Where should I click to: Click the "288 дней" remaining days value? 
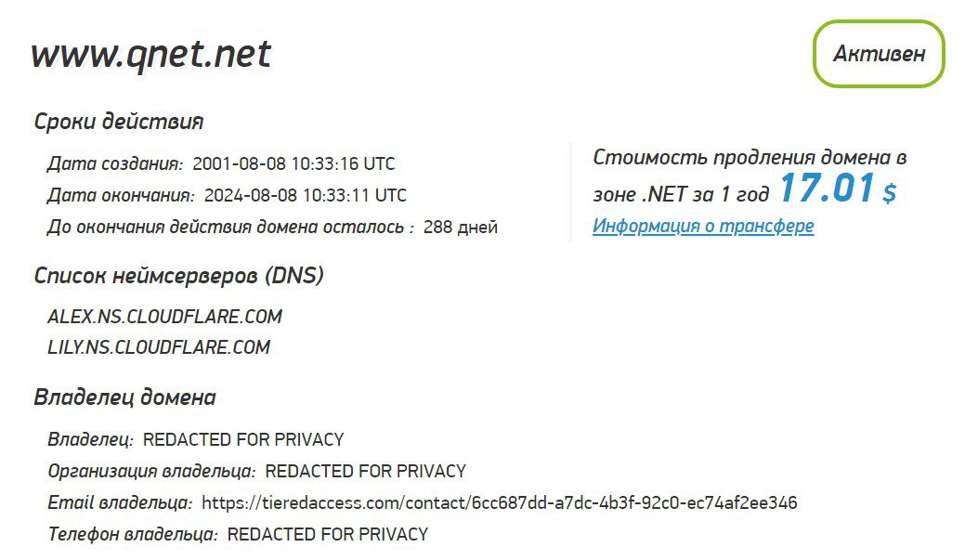tap(460, 228)
